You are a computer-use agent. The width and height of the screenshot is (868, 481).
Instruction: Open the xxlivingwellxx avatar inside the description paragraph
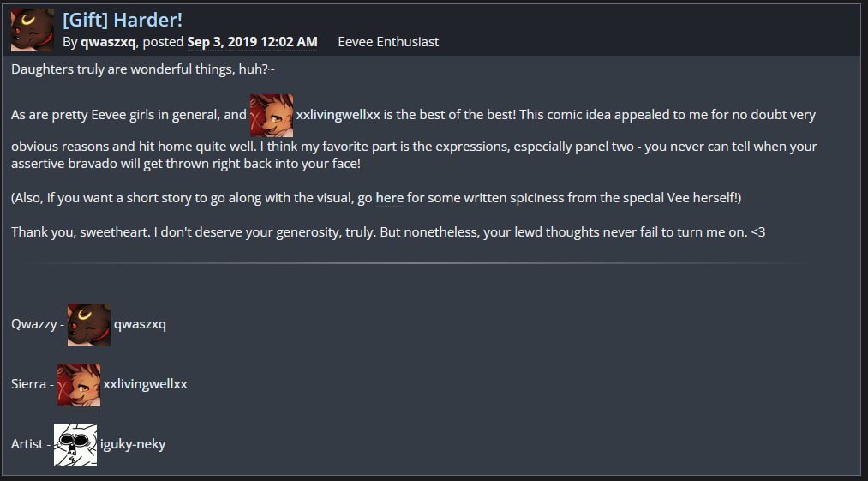point(272,115)
